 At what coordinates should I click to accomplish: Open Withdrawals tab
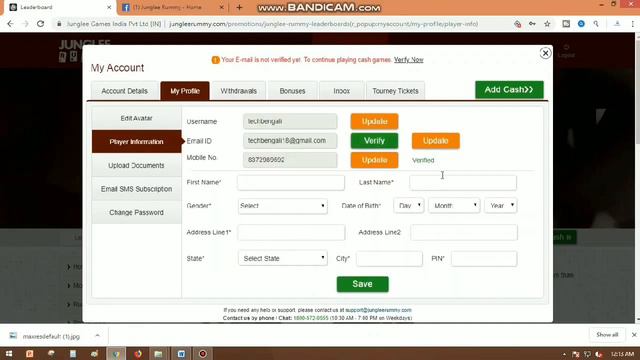(239, 91)
